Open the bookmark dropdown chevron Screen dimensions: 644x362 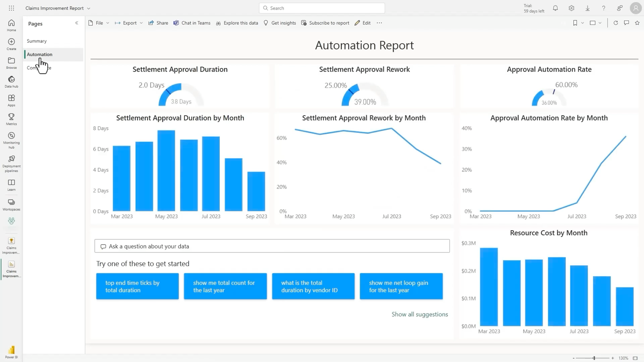coord(582,22)
